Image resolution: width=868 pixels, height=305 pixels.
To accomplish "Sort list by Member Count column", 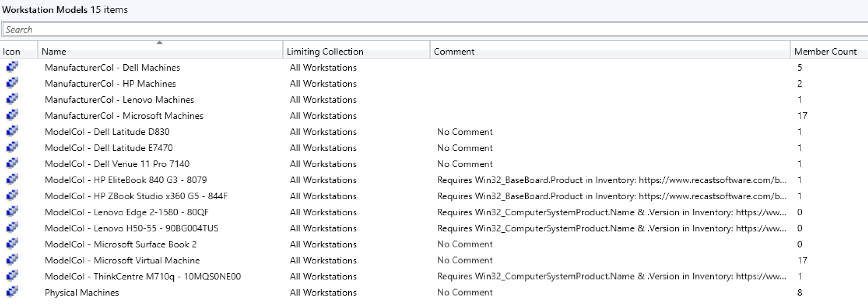I will (x=825, y=51).
